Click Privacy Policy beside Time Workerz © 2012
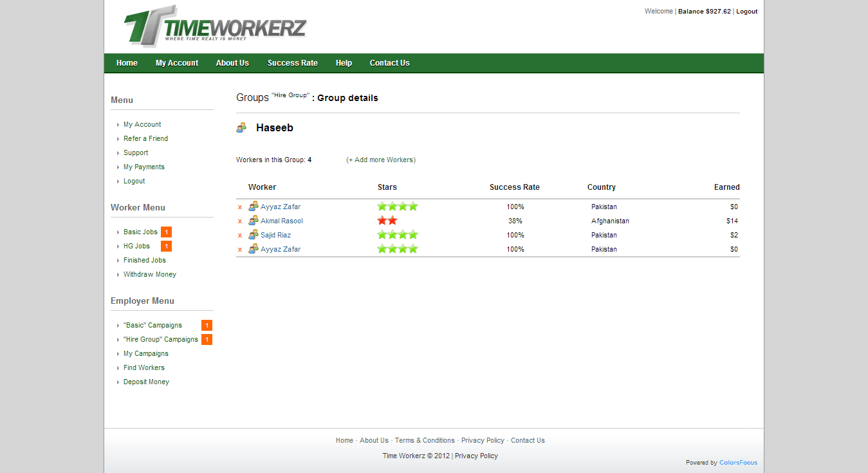This screenshot has height=473, width=868. coord(476,456)
